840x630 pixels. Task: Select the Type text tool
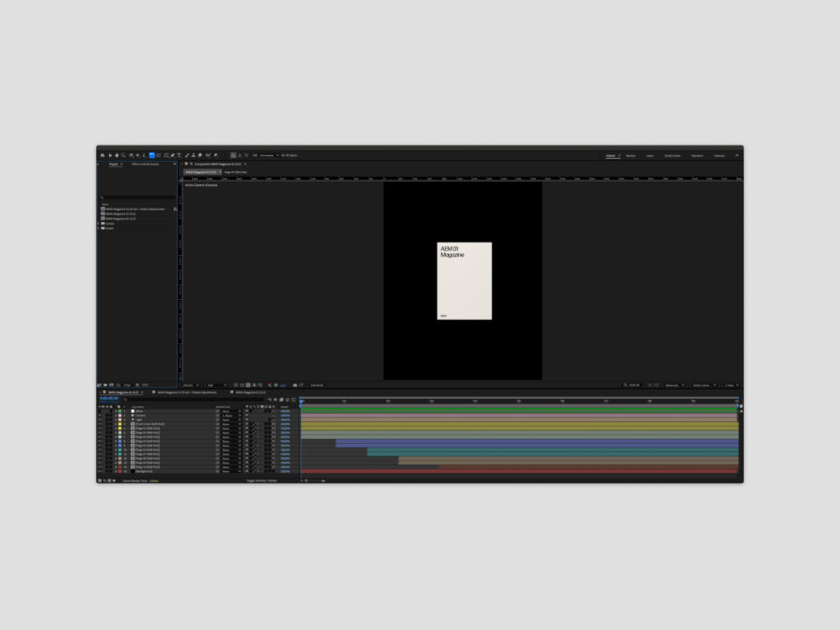[x=179, y=155]
